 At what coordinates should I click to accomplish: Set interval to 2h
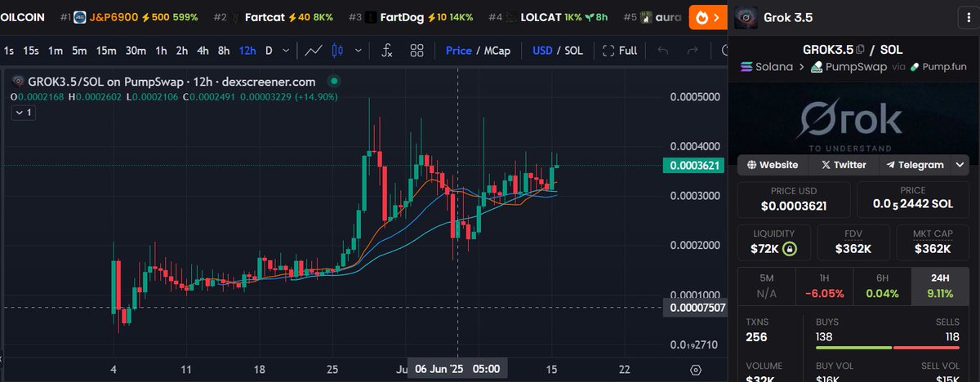(182, 51)
